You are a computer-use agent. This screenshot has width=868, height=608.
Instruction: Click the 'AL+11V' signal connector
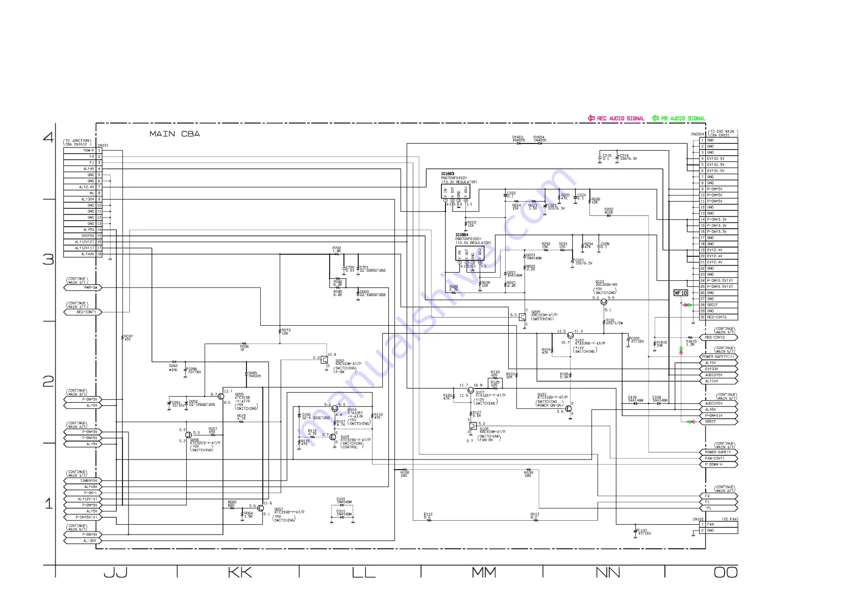click(718, 381)
